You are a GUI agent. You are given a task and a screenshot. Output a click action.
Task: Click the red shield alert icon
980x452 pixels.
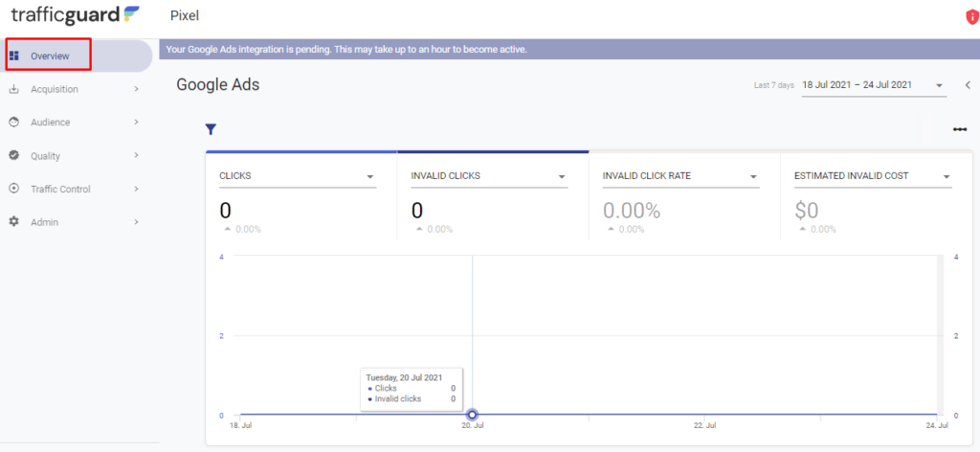[x=972, y=16]
